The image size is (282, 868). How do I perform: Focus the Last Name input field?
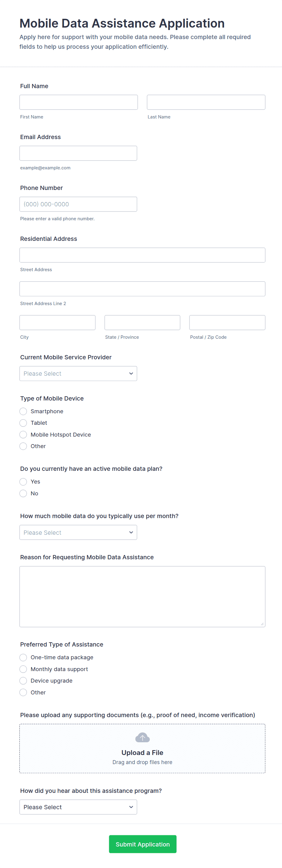point(206,102)
